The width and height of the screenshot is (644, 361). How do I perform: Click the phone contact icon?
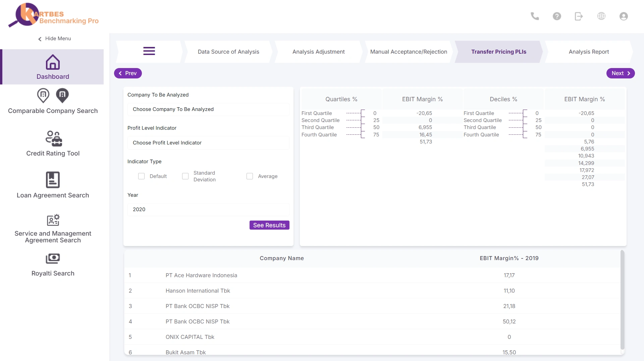click(535, 16)
